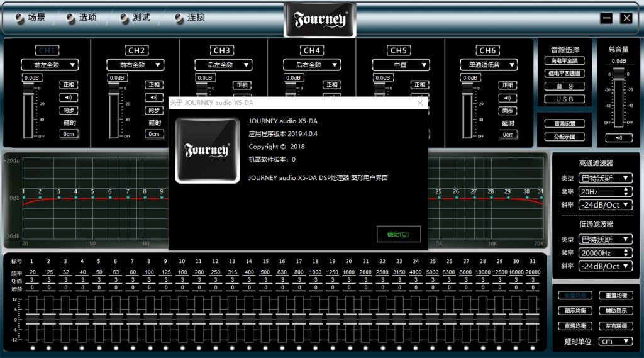Click the Journey logo in the header
The width and height of the screenshot is (644, 358).
(320, 20)
